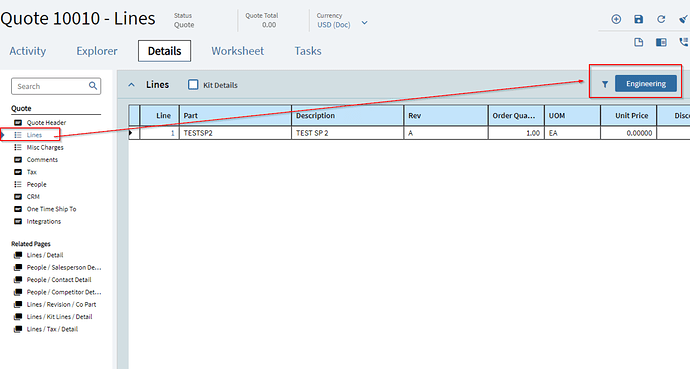
Task: Click the Misc Charges list icon
Action: [18, 147]
